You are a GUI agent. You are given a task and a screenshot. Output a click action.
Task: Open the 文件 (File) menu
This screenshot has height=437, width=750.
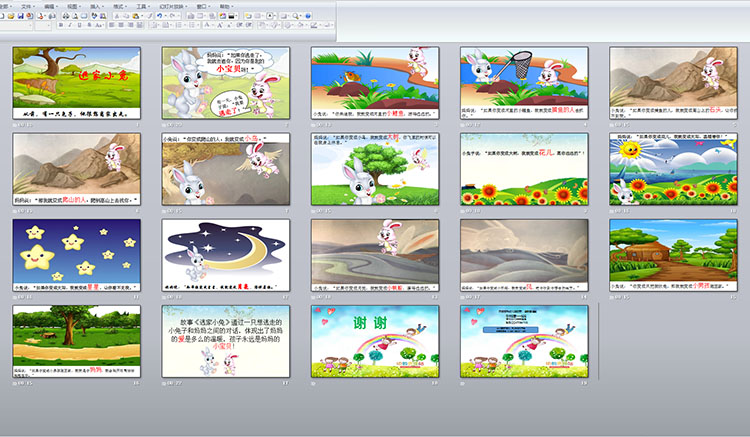[26, 7]
